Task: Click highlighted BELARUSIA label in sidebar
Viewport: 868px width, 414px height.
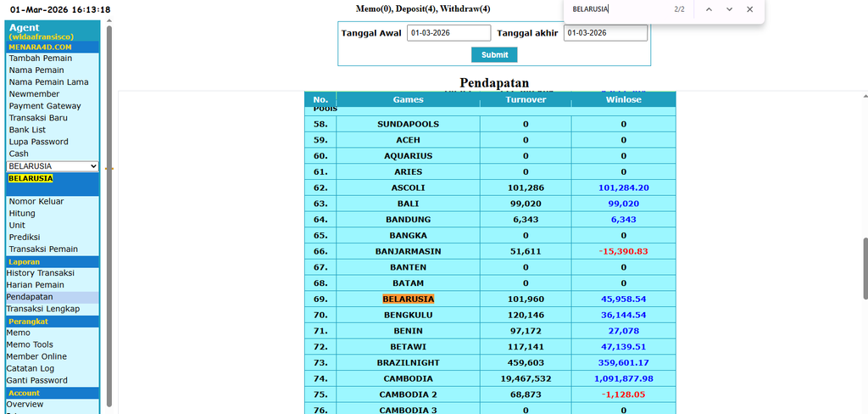Action: (x=31, y=178)
